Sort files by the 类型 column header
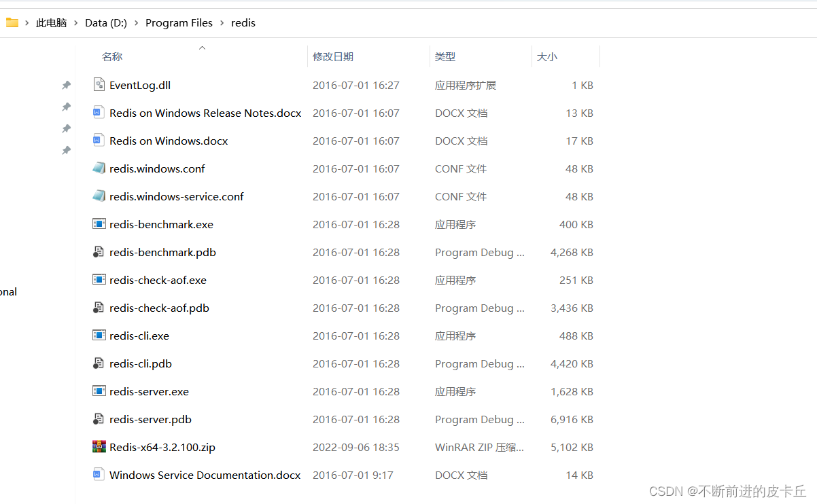 click(445, 57)
